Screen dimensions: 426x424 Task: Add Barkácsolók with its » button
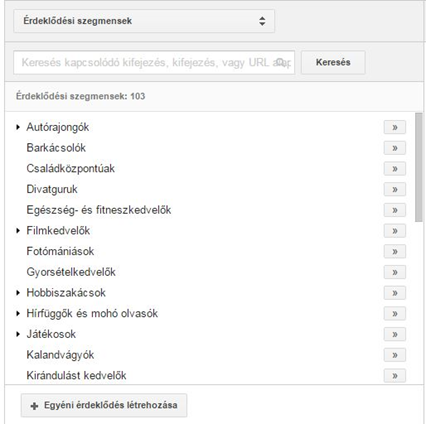coord(395,148)
